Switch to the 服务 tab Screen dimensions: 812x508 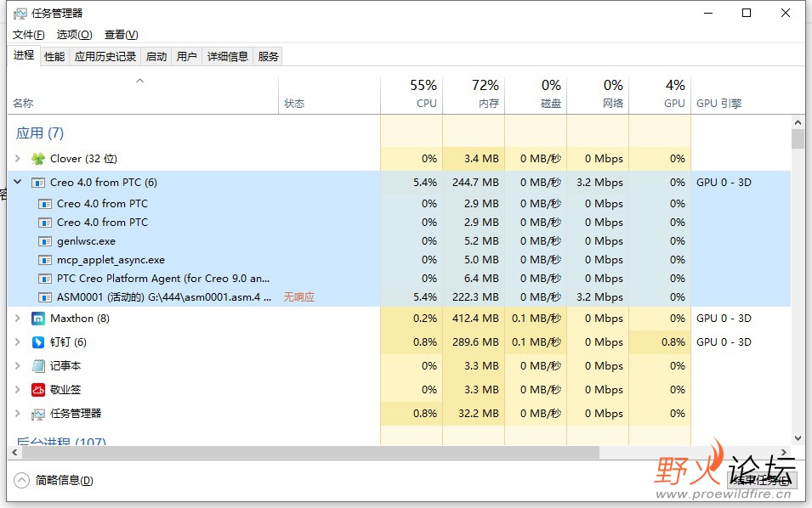[x=268, y=56]
